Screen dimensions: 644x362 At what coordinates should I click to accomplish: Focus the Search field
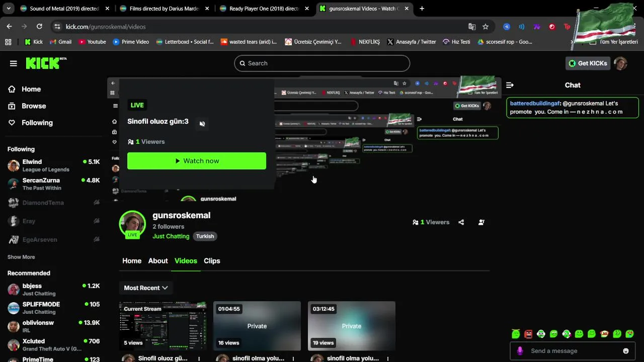322,63
